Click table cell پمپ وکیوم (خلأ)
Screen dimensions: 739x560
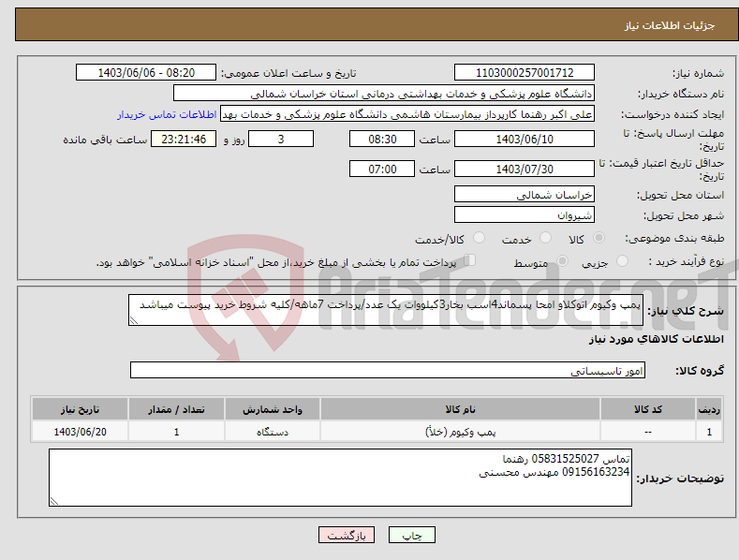(x=460, y=432)
